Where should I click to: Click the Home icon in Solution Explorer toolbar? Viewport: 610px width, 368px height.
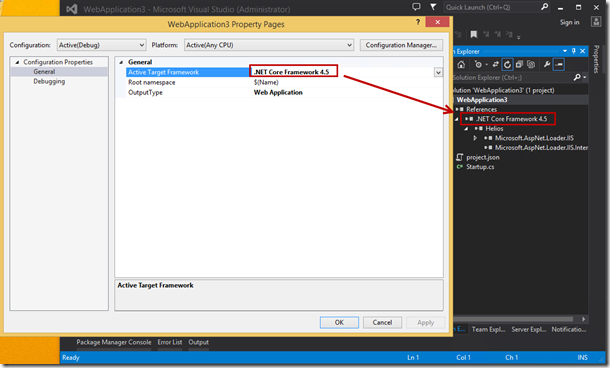point(461,65)
